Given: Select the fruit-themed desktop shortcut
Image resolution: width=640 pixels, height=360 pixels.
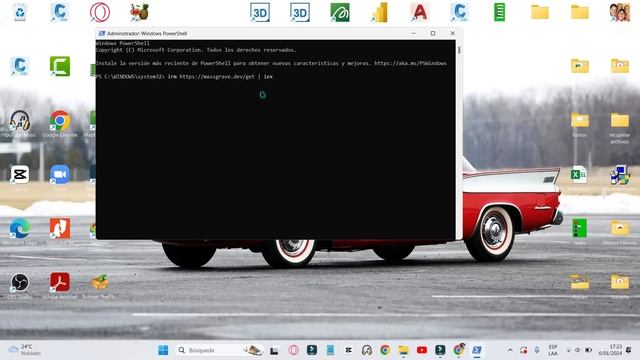Looking at the screenshot, I should (x=140, y=12).
